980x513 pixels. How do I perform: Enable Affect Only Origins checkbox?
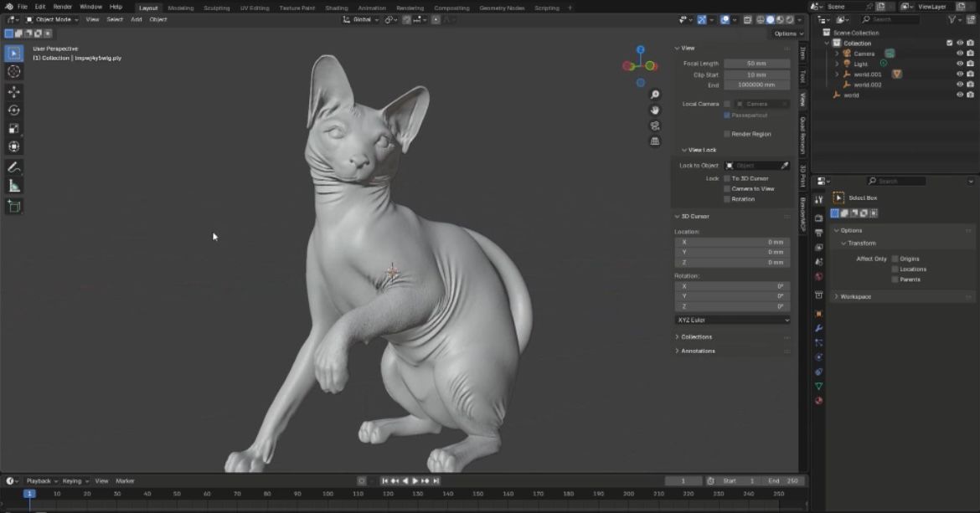(895, 259)
